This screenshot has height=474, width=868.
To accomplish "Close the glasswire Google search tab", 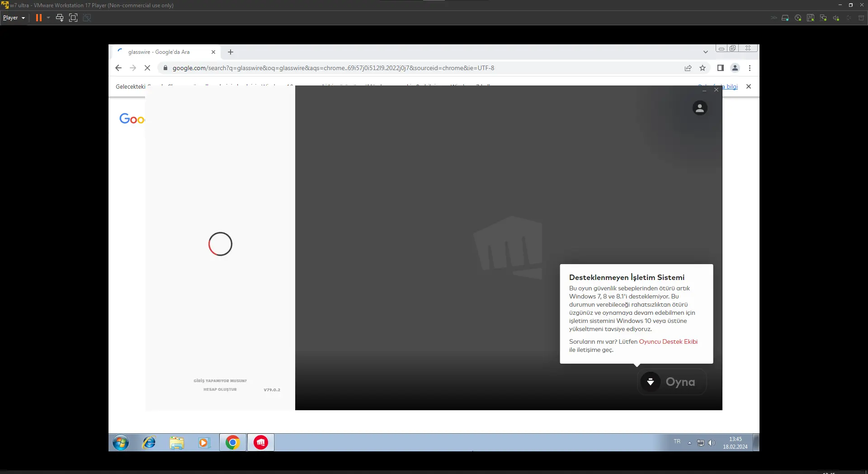I will pos(213,52).
